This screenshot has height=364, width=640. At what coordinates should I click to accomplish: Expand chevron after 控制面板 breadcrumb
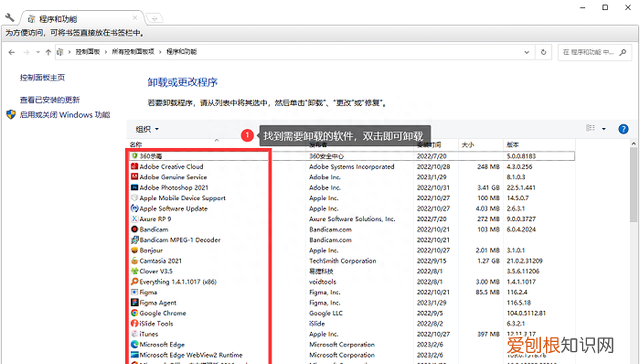(106, 52)
